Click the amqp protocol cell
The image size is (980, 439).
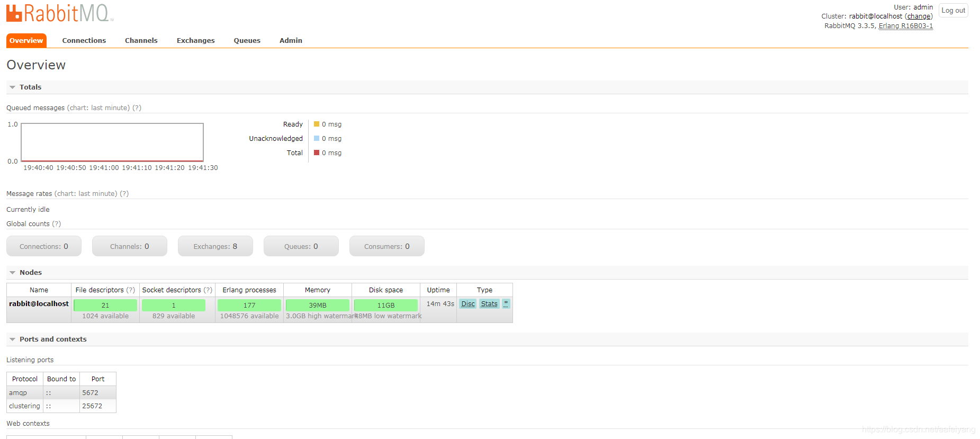pyautogui.click(x=25, y=393)
